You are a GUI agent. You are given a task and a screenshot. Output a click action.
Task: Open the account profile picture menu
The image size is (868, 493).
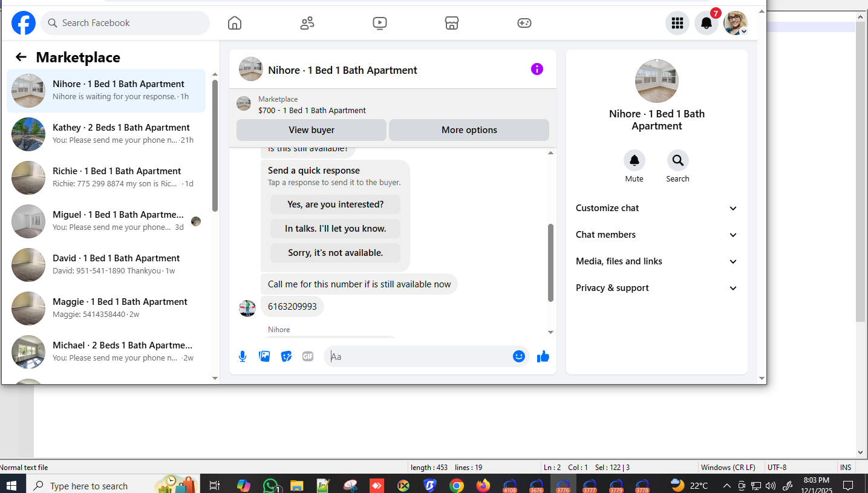(x=736, y=23)
